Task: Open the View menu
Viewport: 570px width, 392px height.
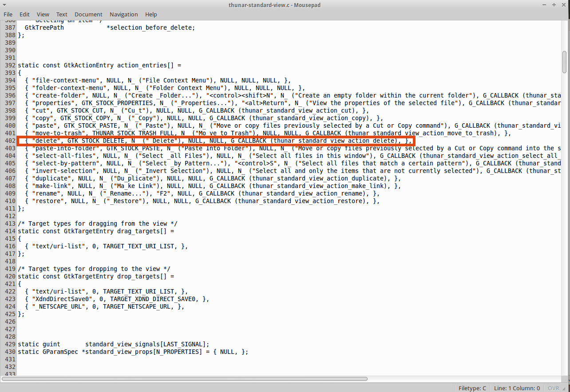Action: (43, 14)
